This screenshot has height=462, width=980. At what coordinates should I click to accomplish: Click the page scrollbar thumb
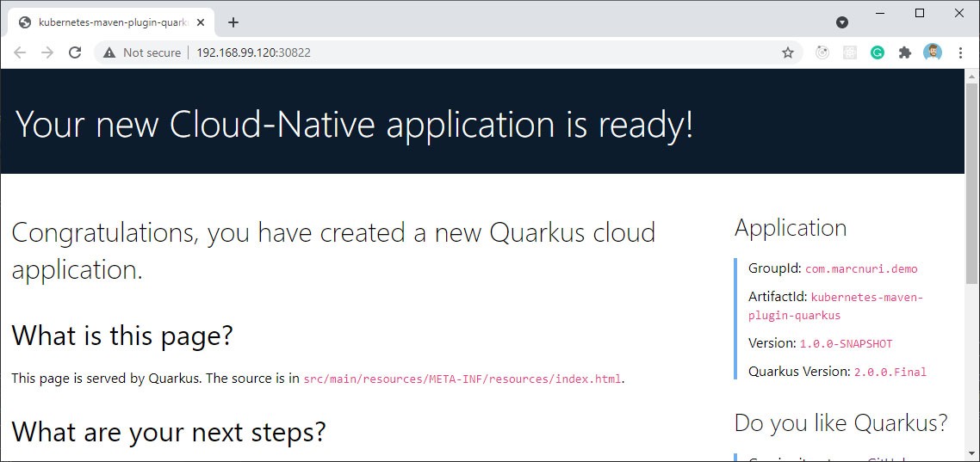[972, 183]
